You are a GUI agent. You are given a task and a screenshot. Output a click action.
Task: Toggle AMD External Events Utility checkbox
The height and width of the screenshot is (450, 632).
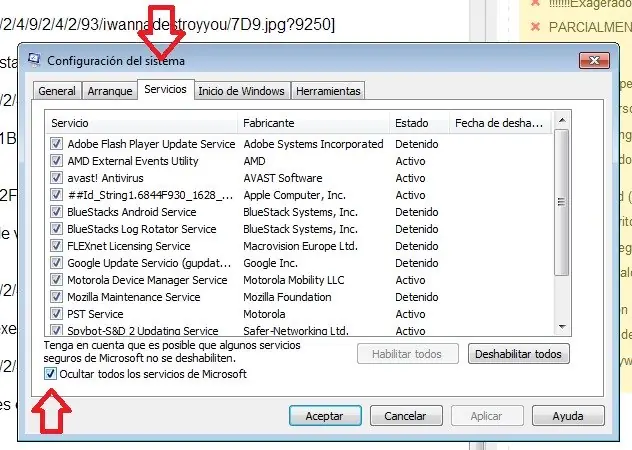[x=56, y=160]
